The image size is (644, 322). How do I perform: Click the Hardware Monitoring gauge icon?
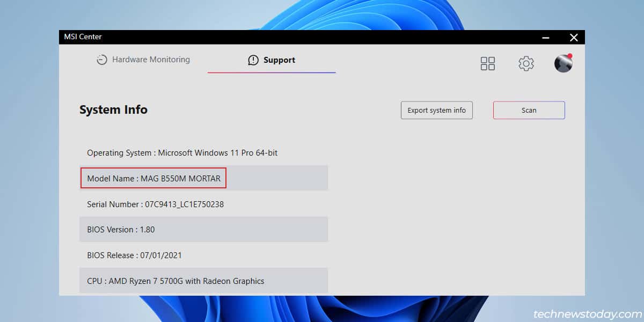click(x=102, y=60)
